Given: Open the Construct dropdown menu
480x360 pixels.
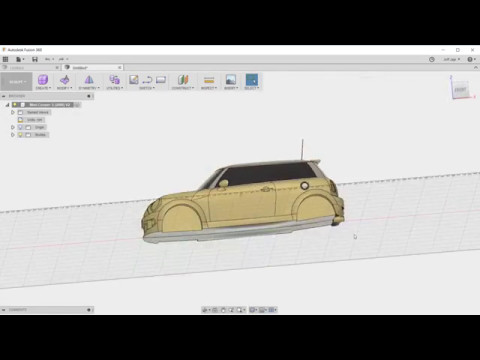Looking at the screenshot, I should pyautogui.click(x=183, y=88).
